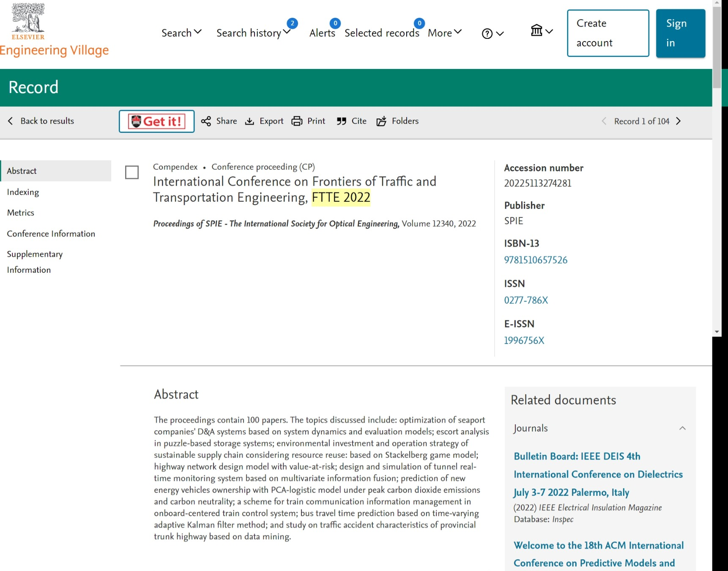Image resolution: width=728 pixels, height=571 pixels.
Task: Click the Elsevier Engineering Village logo
Action: point(54,30)
